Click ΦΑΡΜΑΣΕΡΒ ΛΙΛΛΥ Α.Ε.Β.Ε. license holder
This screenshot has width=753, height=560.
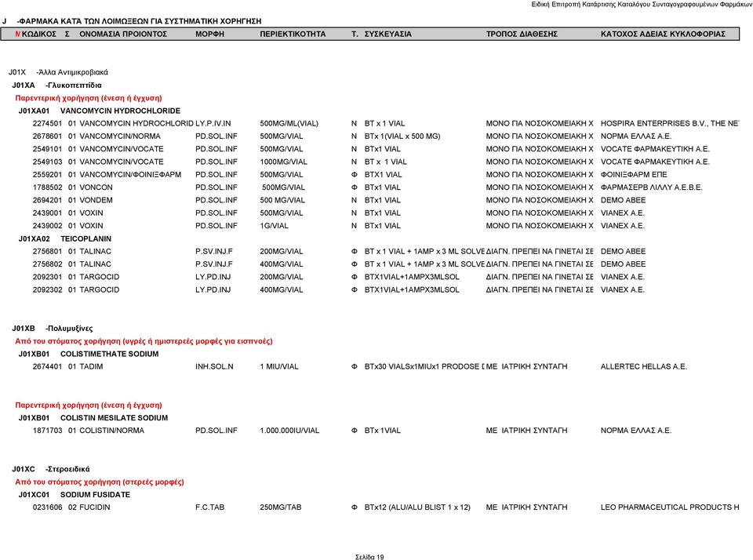point(651,187)
